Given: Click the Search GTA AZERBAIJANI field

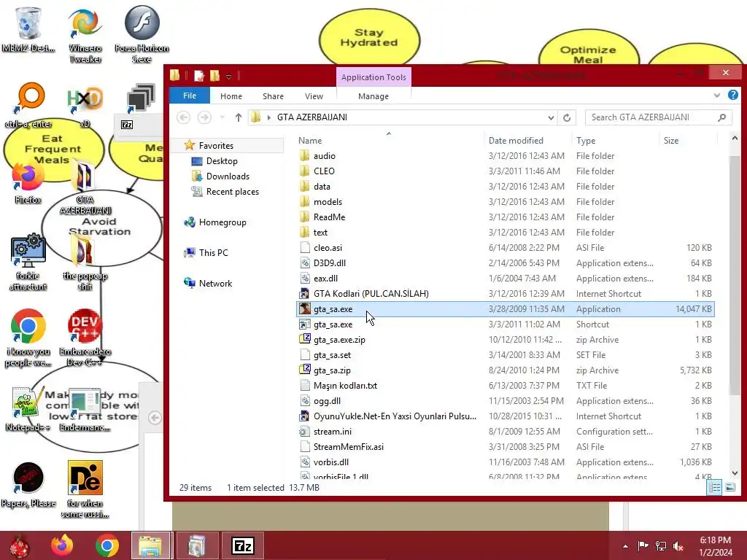Looking at the screenshot, I should 659,117.
